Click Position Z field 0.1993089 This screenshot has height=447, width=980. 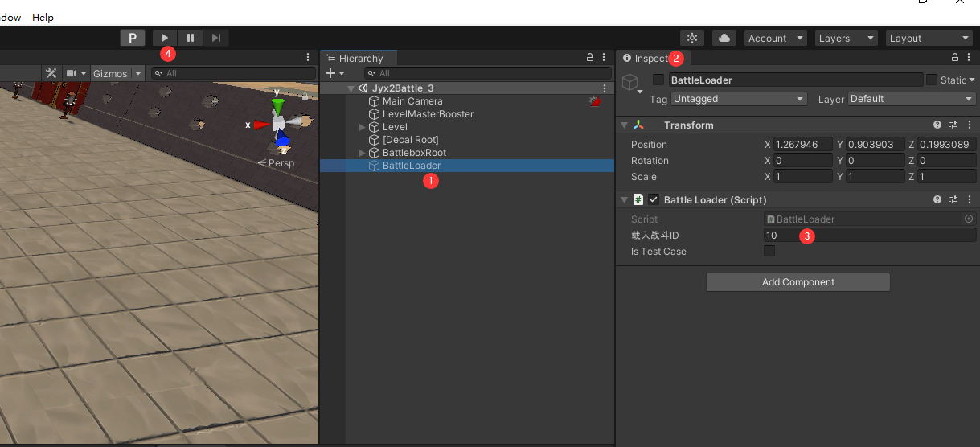pyautogui.click(x=946, y=145)
